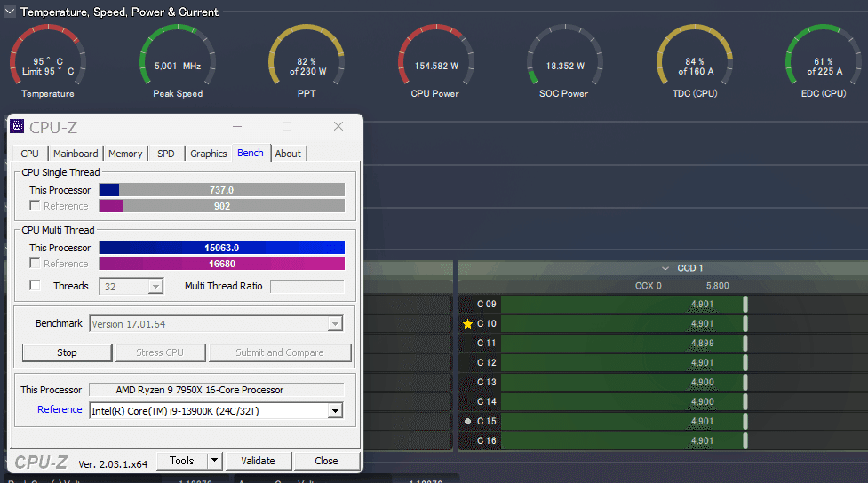The width and height of the screenshot is (868, 483).
Task: Switch to the Mainboard tab
Action: (76, 154)
